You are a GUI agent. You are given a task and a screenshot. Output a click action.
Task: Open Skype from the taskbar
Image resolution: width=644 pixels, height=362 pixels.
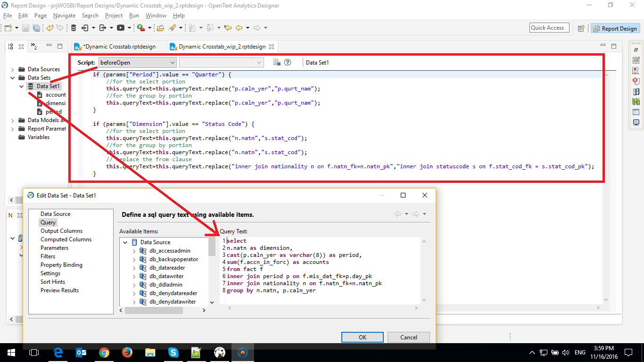click(173, 352)
